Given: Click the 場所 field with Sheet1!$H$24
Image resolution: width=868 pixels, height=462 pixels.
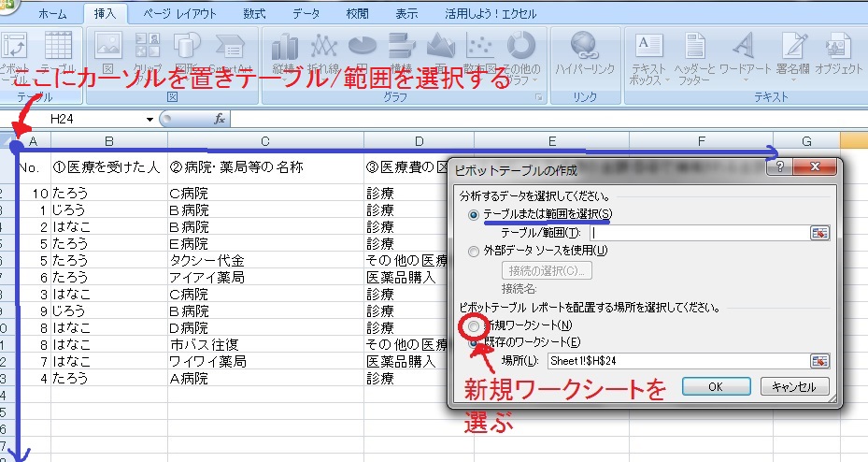Looking at the screenshot, I should 678,361.
